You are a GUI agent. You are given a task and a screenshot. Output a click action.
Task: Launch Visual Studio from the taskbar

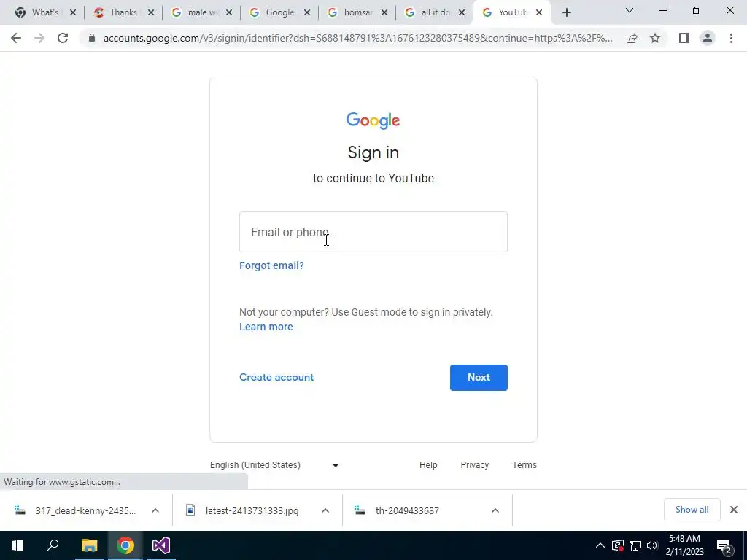[161, 545]
